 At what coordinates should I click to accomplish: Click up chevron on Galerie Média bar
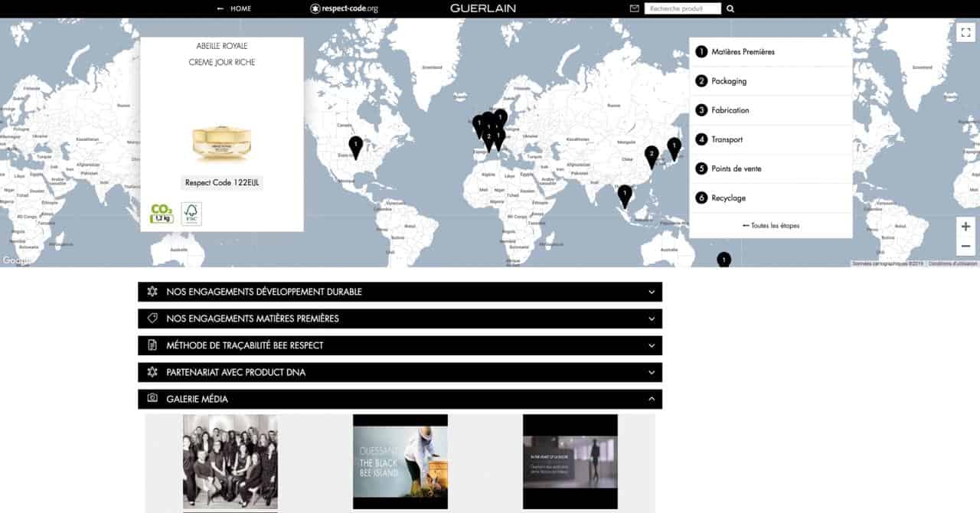(x=652, y=399)
